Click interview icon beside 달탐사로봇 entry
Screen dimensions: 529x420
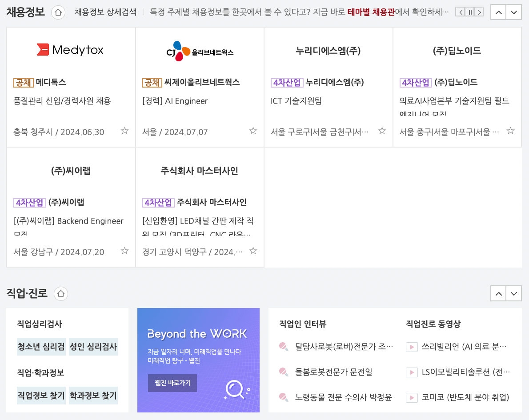(284, 347)
